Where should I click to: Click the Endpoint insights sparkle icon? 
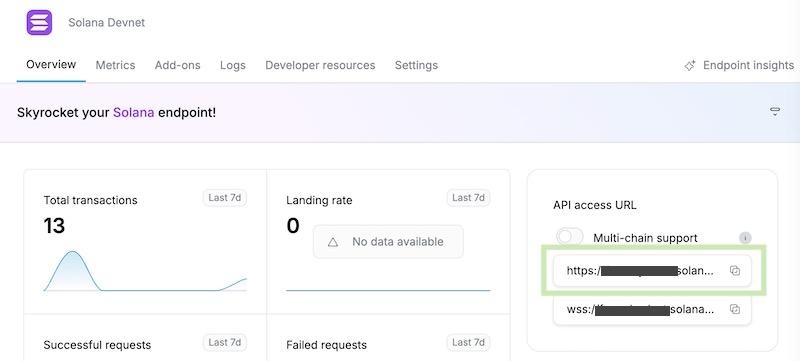(690, 66)
